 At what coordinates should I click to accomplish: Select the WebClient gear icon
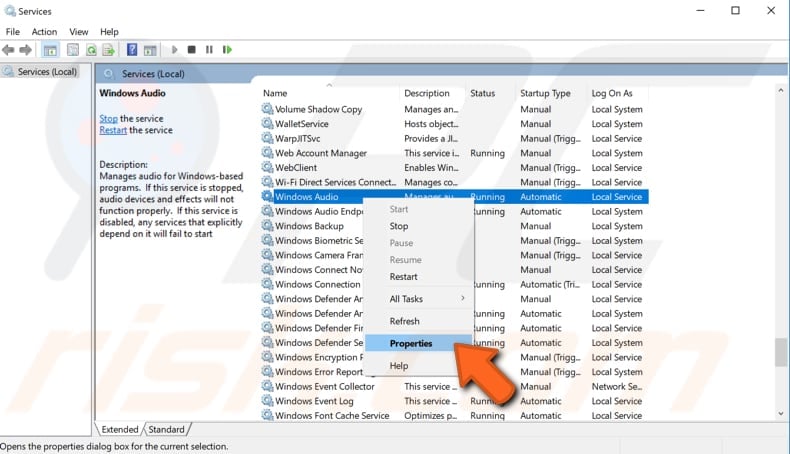click(267, 167)
